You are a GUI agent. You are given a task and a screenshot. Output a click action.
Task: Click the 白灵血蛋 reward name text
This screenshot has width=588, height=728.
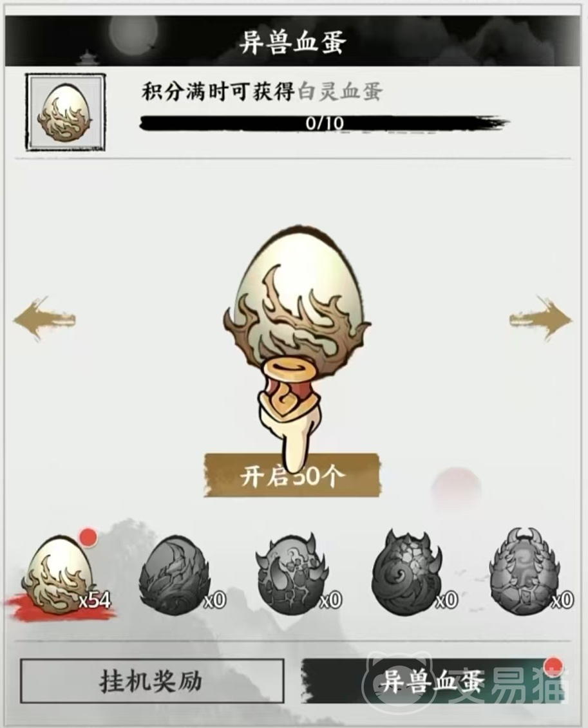pyautogui.click(x=340, y=91)
